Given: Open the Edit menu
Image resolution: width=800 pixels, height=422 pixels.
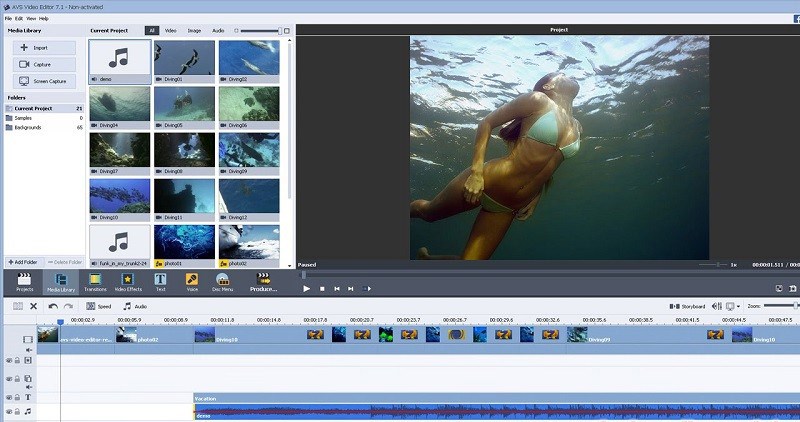Looking at the screenshot, I should 19,18.
